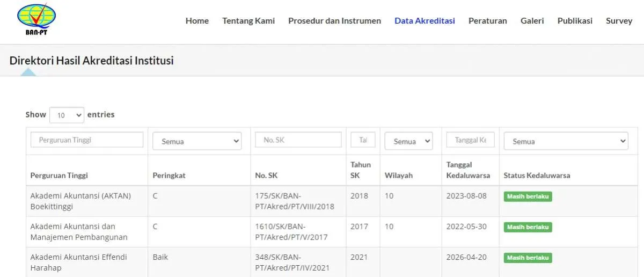This screenshot has width=644, height=277.
Task: Click the BAN-PT logo
Action: click(36, 20)
